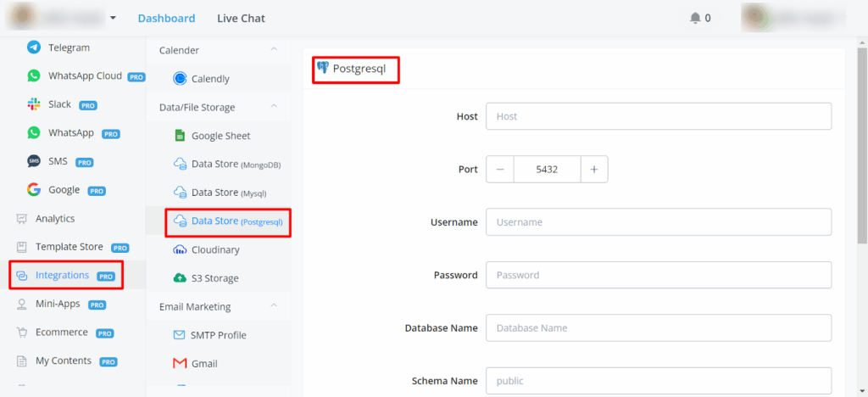Open Analytics in the left sidebar
The image size is (868, 397).
(54, 218)
